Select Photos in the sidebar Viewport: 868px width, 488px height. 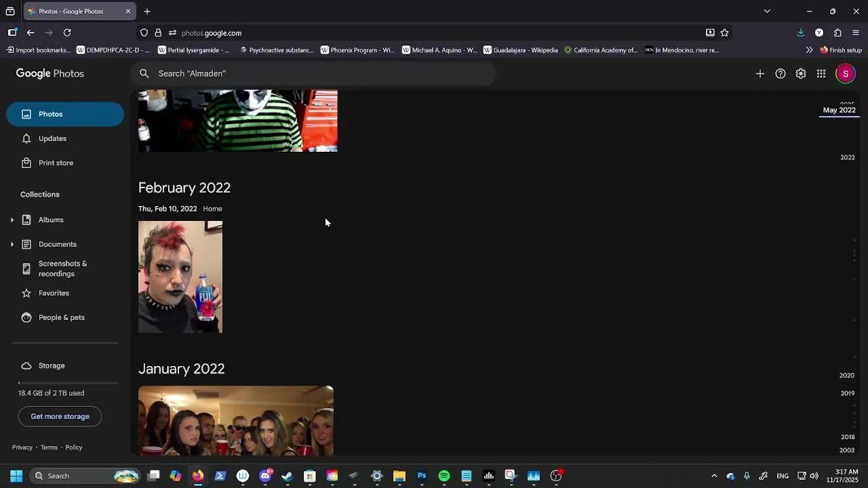point(65,114)
